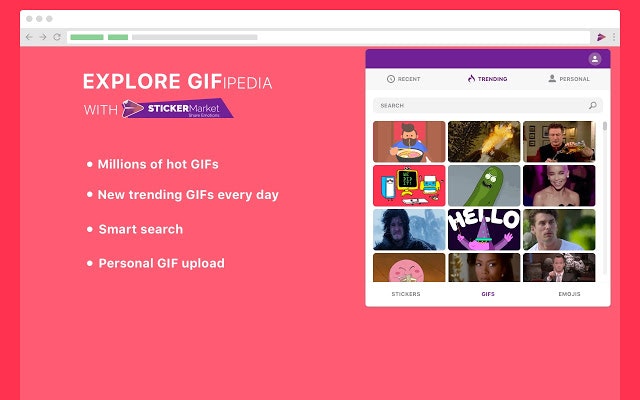The width and height of the screenshot is (640, 400).
Task: Switch to the Recent tab
Action: 403,79
